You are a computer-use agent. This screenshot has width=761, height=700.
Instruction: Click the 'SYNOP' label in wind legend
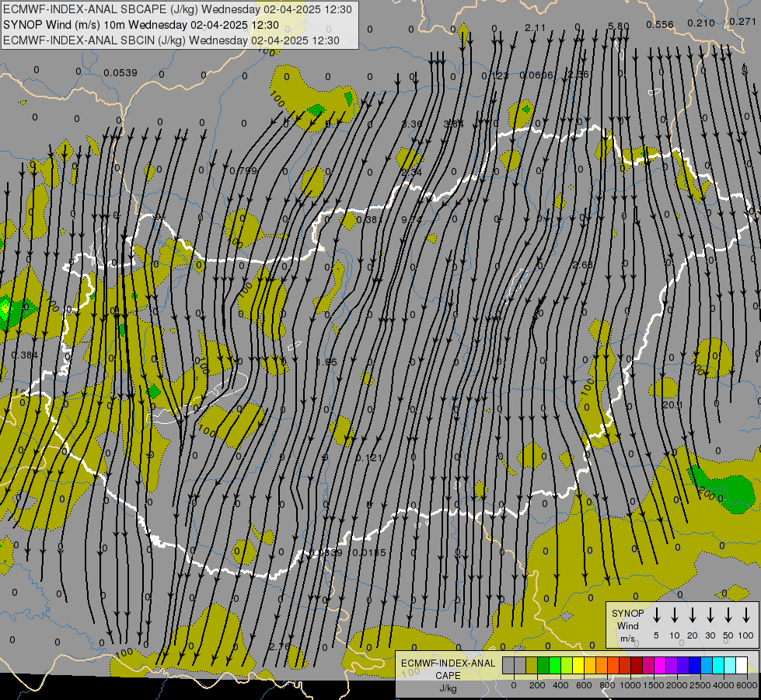[x=627, y=613]
